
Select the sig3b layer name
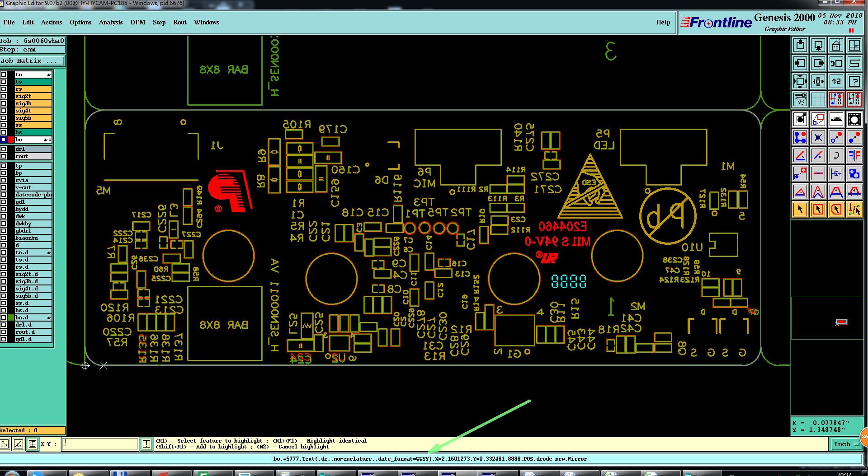tap(33, 103)
